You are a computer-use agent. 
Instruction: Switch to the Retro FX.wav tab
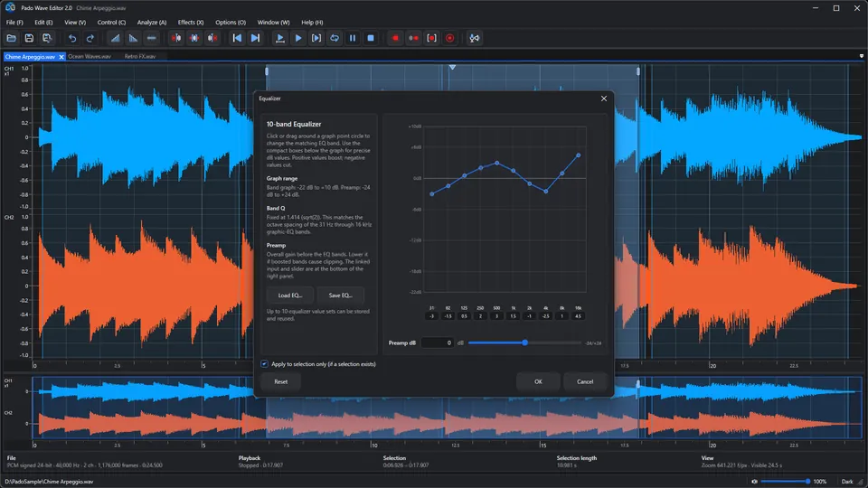click(140, 56)
